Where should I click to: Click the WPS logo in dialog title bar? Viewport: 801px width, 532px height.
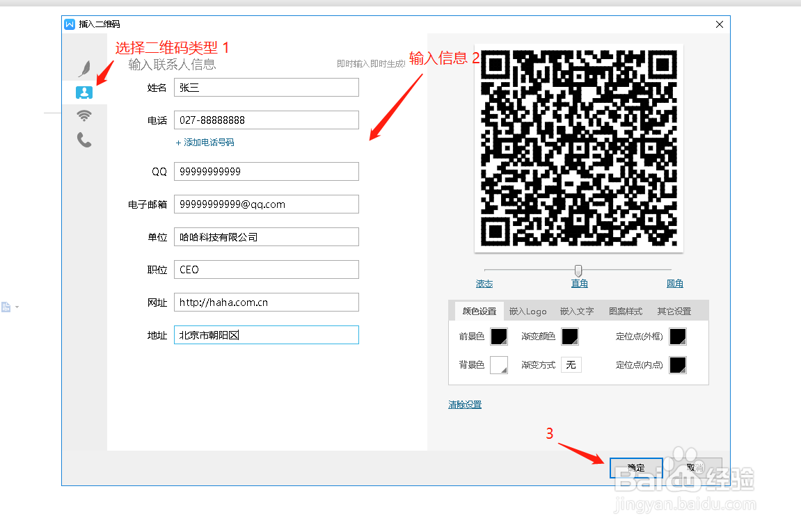tap(70, 24)
